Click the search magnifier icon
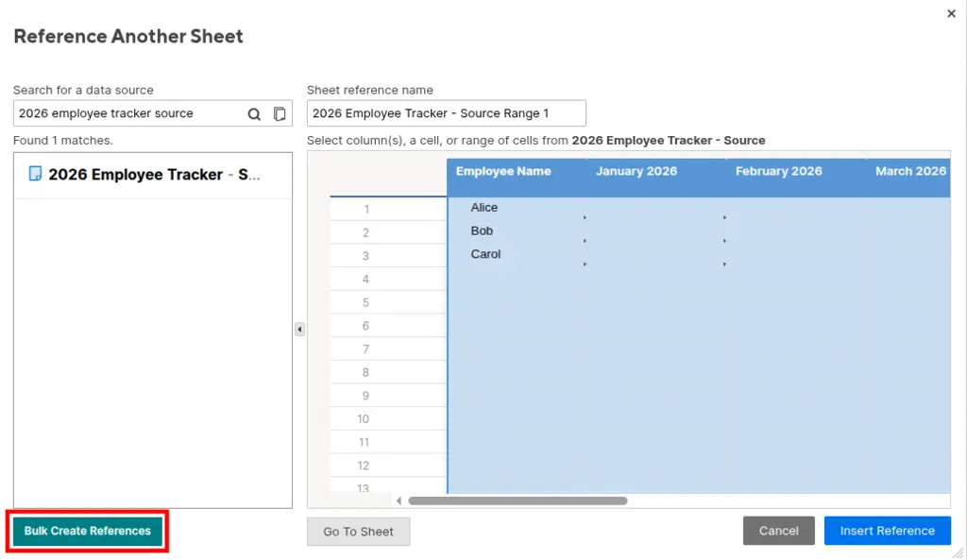This screenshot has width=967, height=560. 254,114
